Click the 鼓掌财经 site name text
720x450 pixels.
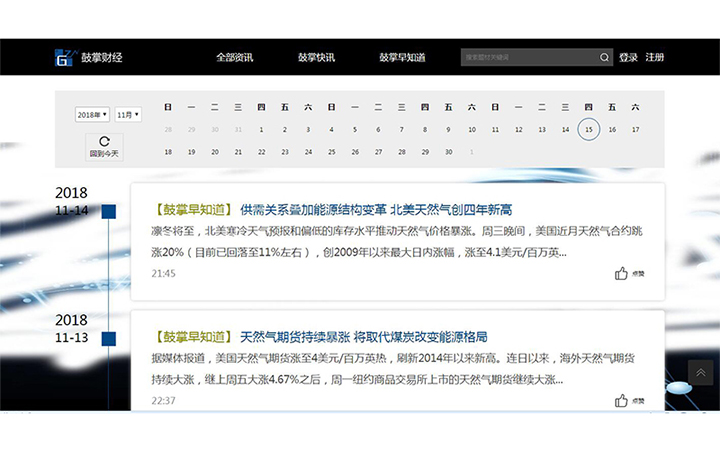[101, 57]
